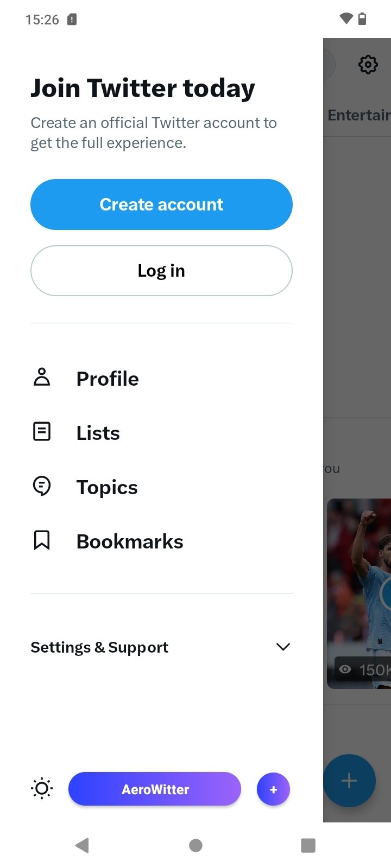Click the Create account button
Screen dimensions: 391x868
tap(161, 205)
